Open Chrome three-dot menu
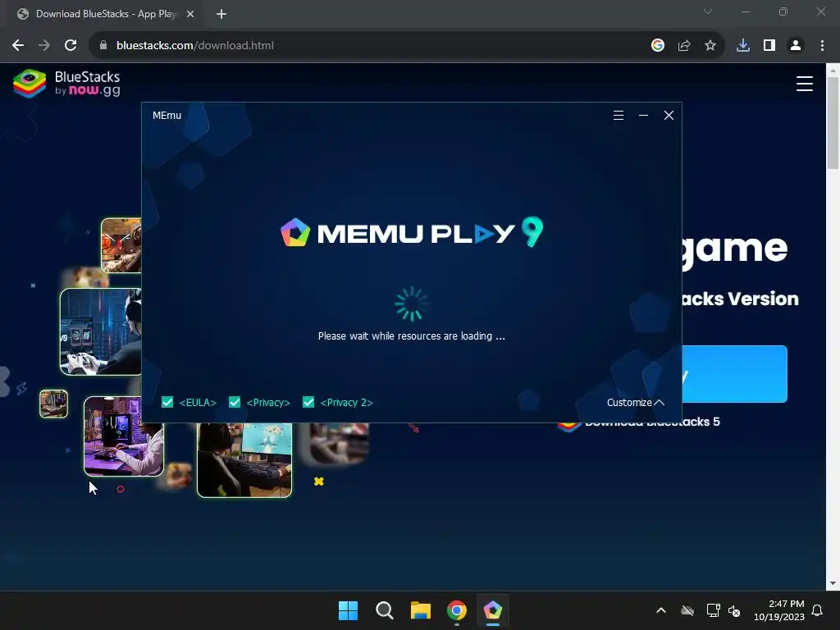 (822, 46)
